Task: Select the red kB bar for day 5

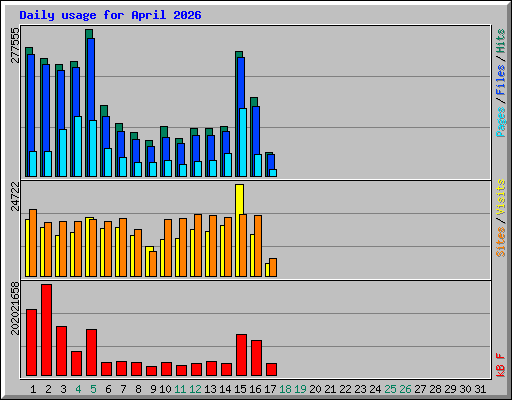Action: [91, 353]
